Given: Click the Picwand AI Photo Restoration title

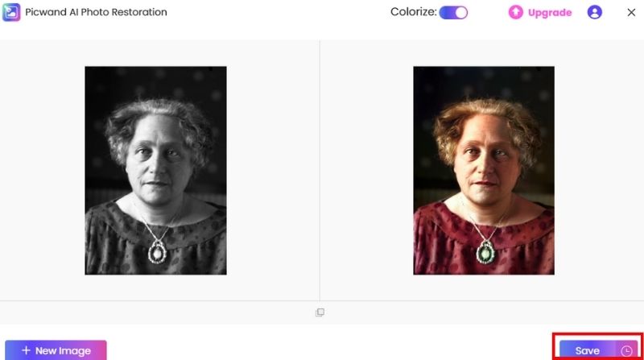Looking at the screenshot, I should point(96,12).
